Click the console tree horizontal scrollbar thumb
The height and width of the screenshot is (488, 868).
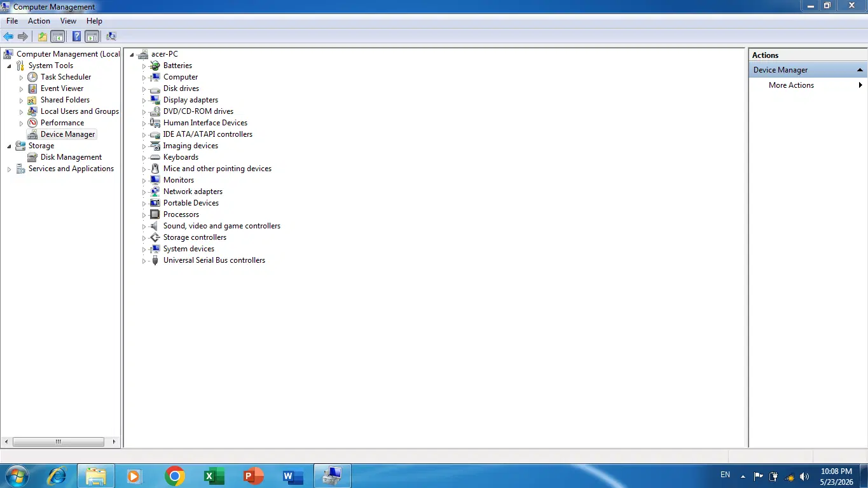click(x=58, y=442)
